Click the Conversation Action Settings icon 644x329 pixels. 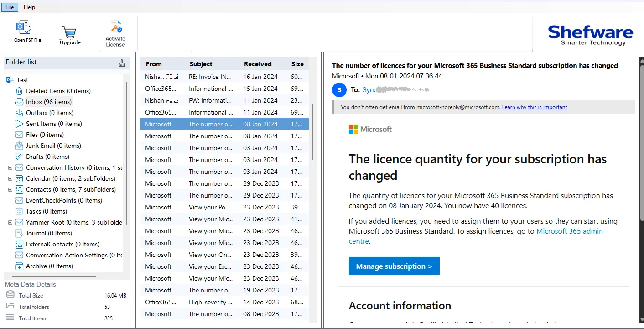[19, 255]
